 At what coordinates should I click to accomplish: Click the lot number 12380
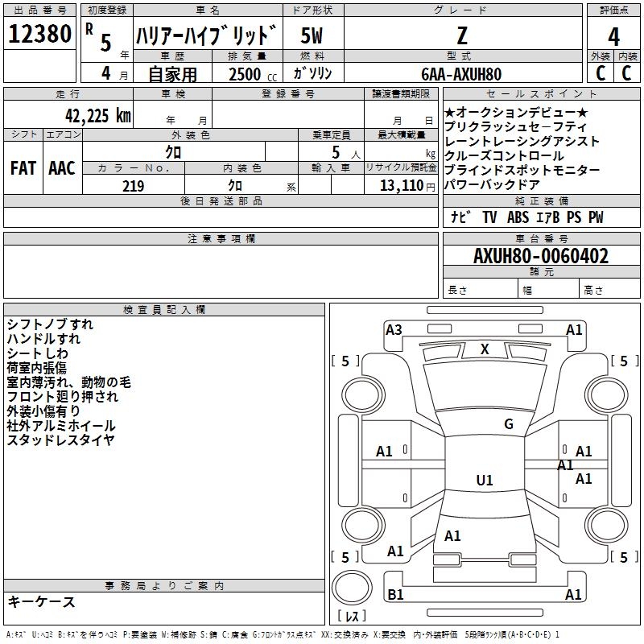pos(39,34)
